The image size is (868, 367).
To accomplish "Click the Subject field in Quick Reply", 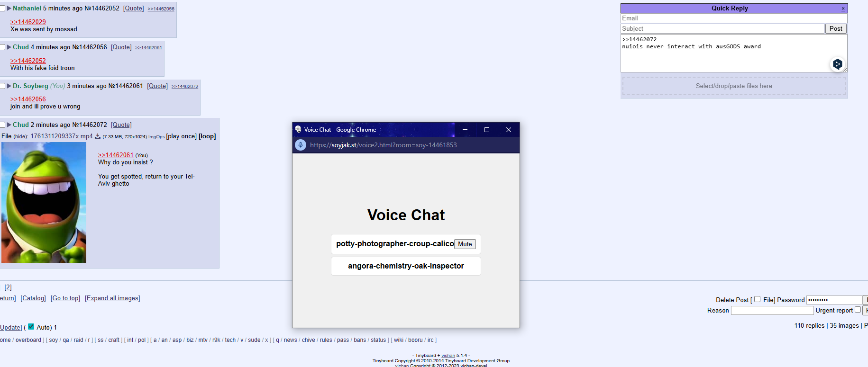I will 722,29.
